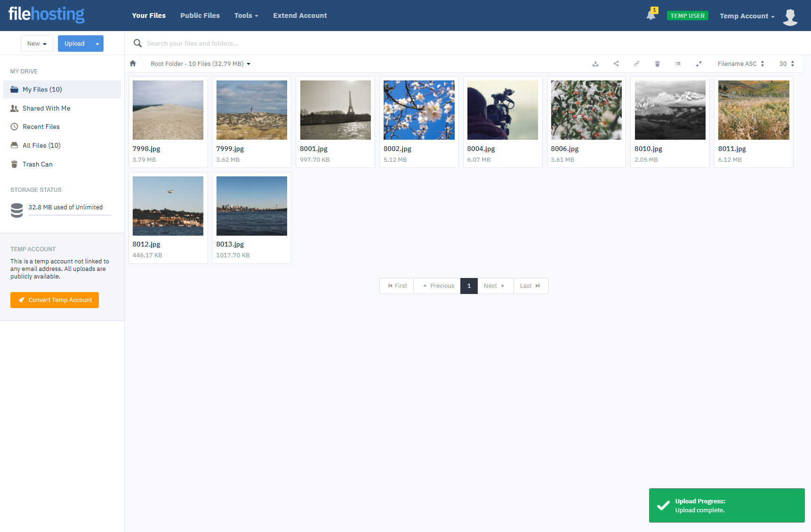This screenshot has height=532, width=811.
Task: Switch to list view using the list icon
Action: point(678,64)
